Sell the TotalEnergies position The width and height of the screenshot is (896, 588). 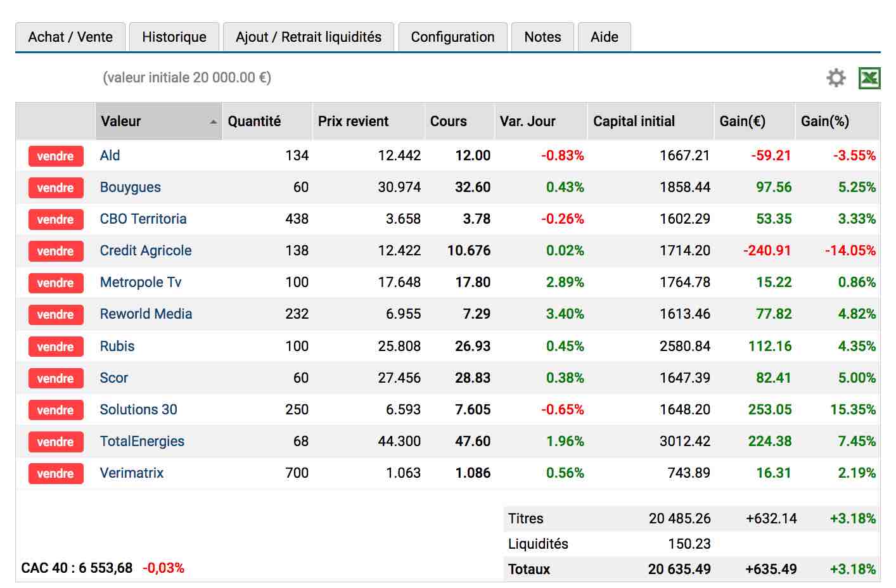[56, 442]
